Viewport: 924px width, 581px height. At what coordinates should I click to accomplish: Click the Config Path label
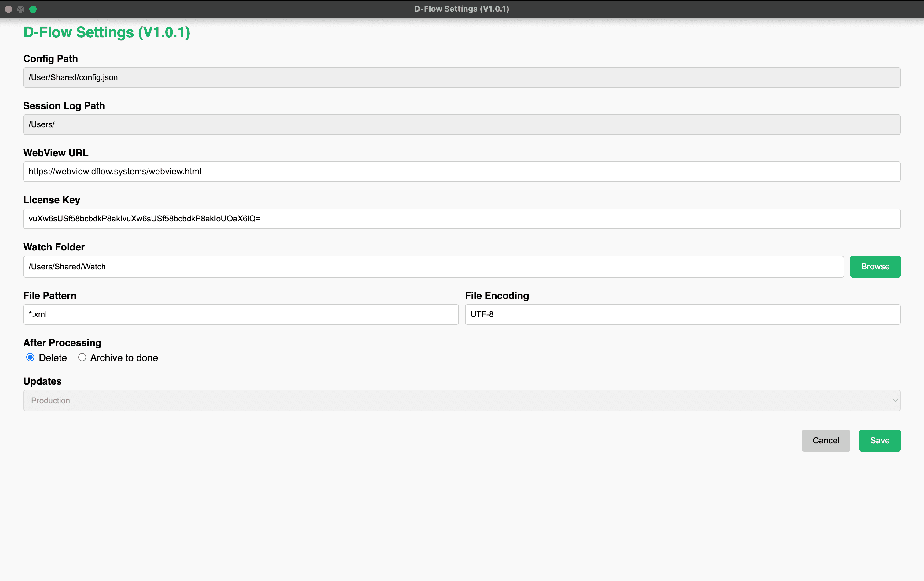tap(51, 59)
